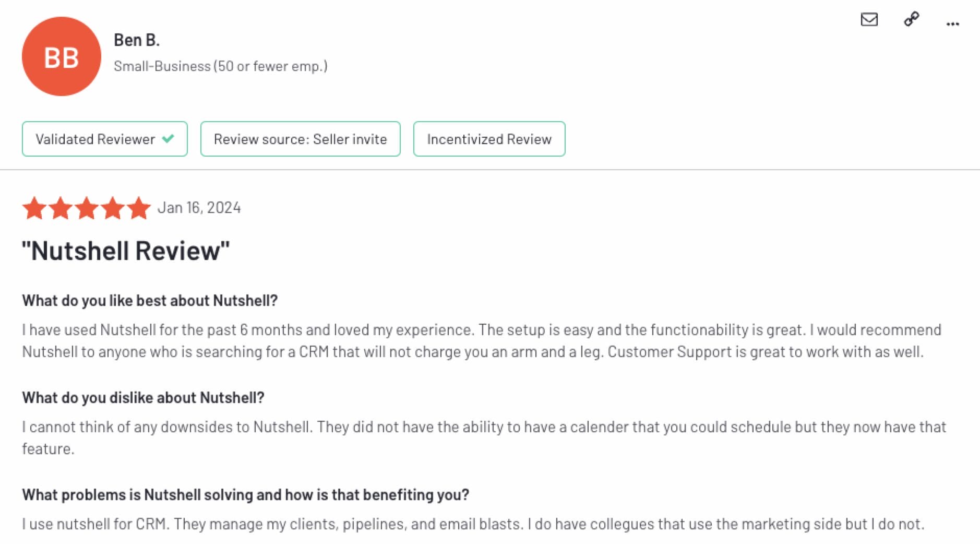Screen dimensions: 980x544
Task: Click the fourth star of the rating
Action: (x=113, y=208)
